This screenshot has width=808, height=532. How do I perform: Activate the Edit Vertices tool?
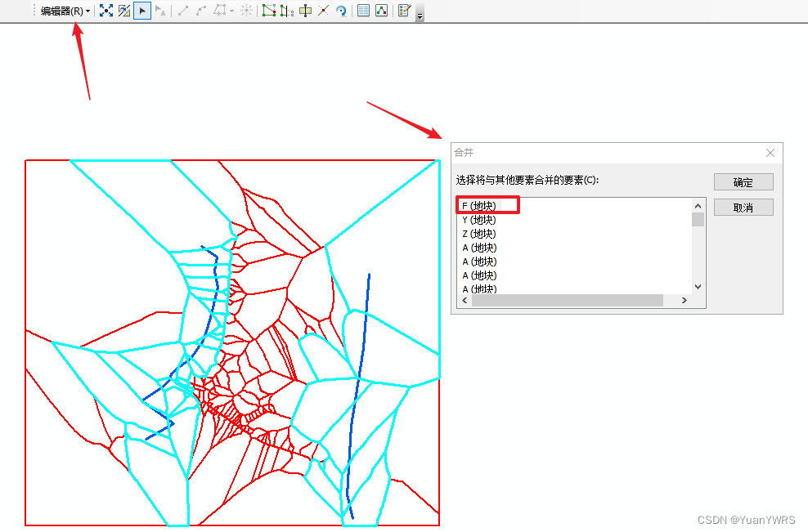click(268, 11)
